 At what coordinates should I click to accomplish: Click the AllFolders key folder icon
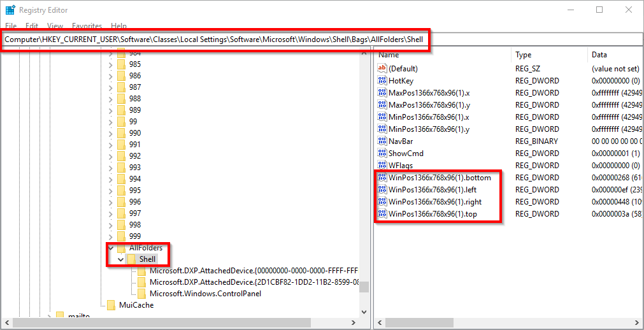[121, 248]
